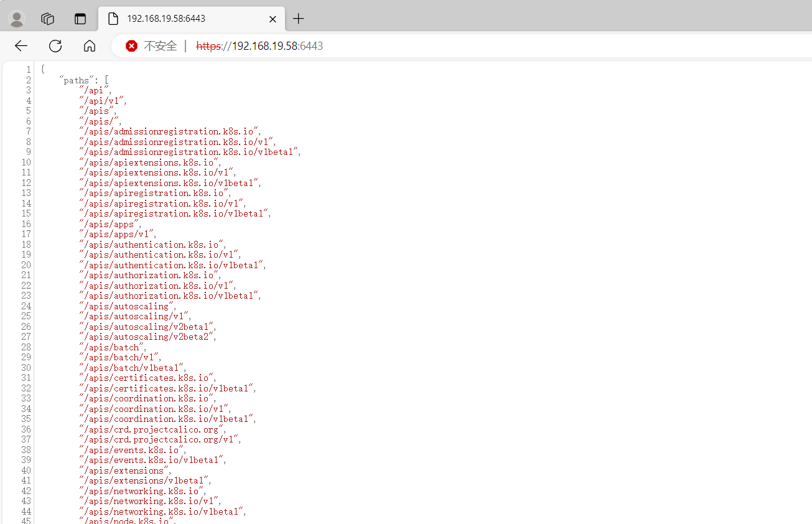Click "/apis/apiextensions.k8s.io/v1beta1" entry
Screen dimensions: 812x524
click(169, 183)
